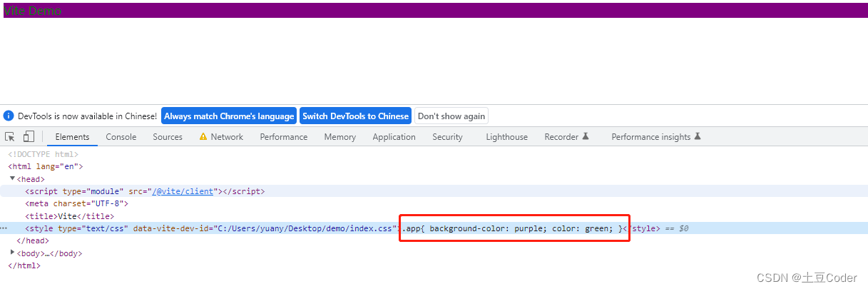The height and width of the screenshot is (289, 868).
Task: Activate the inspect element picker icon
Action: [x=10, y=137]
